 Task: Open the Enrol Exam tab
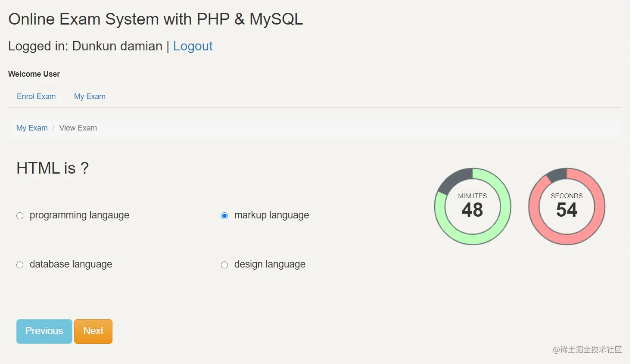click(x=36, y=96)
